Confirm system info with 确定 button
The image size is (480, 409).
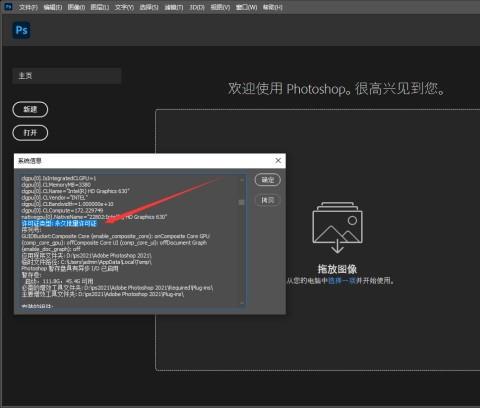coord(268,180)
